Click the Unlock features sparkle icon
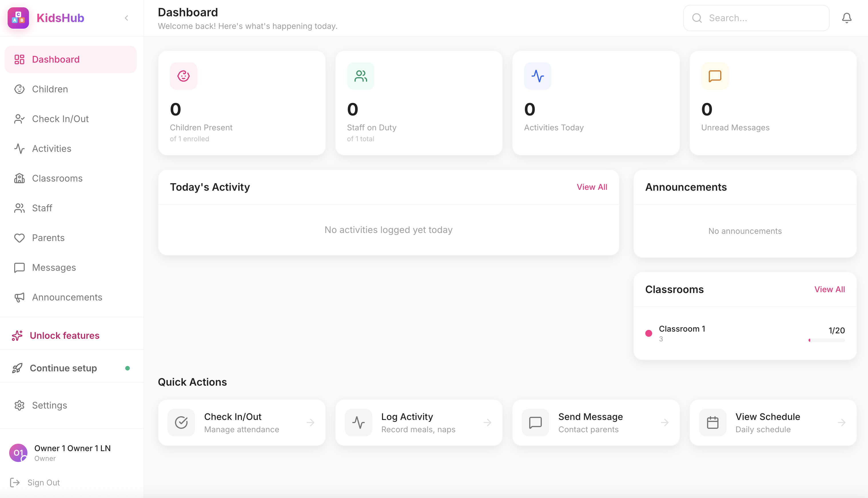The height and width of the screenshot is (498, 868). pos(17,336)
